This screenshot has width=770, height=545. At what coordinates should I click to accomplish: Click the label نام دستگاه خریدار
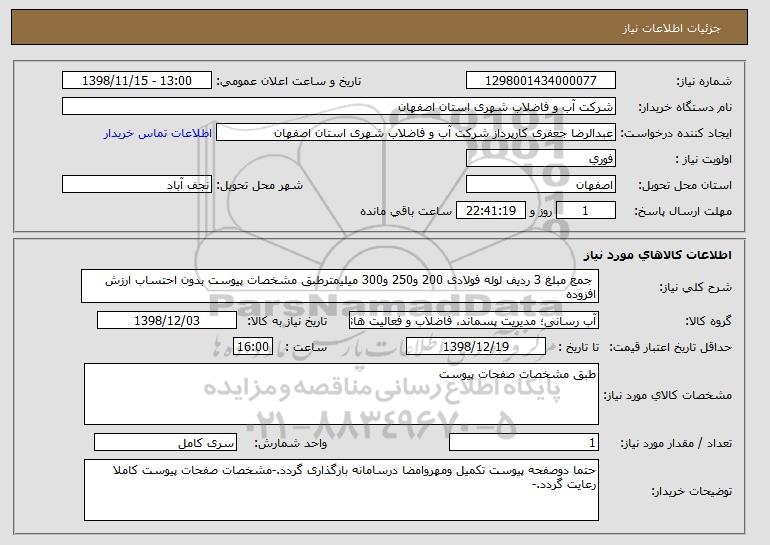[x=685, y=107]
